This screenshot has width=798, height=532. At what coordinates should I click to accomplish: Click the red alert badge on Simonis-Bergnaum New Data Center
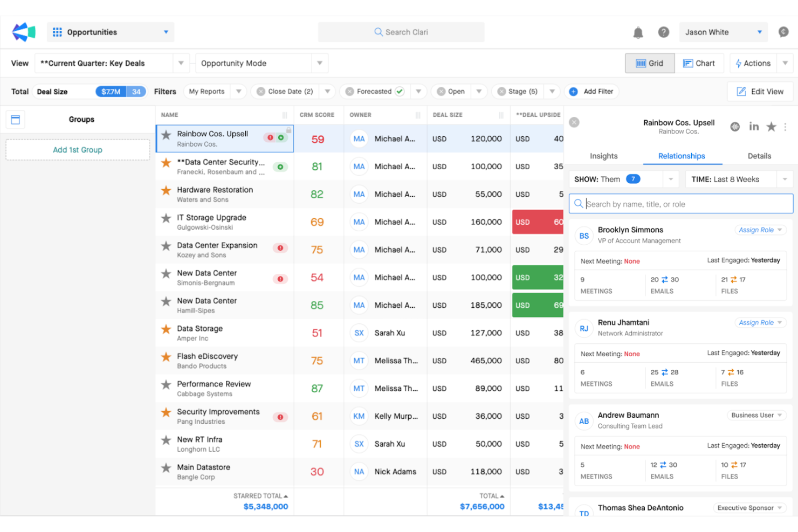280,279
